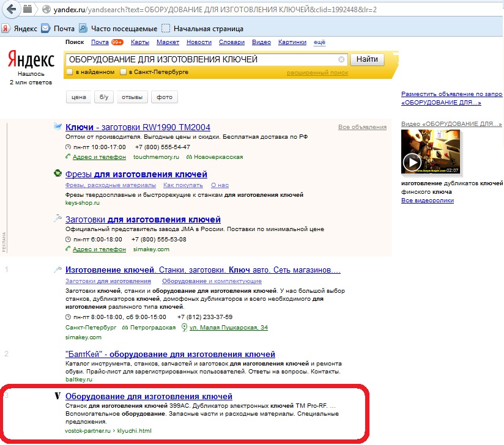The width and height of the screenshot is (504, 445).
Task: Go back with the browser back arrow
Action: [x=11, y=9]
